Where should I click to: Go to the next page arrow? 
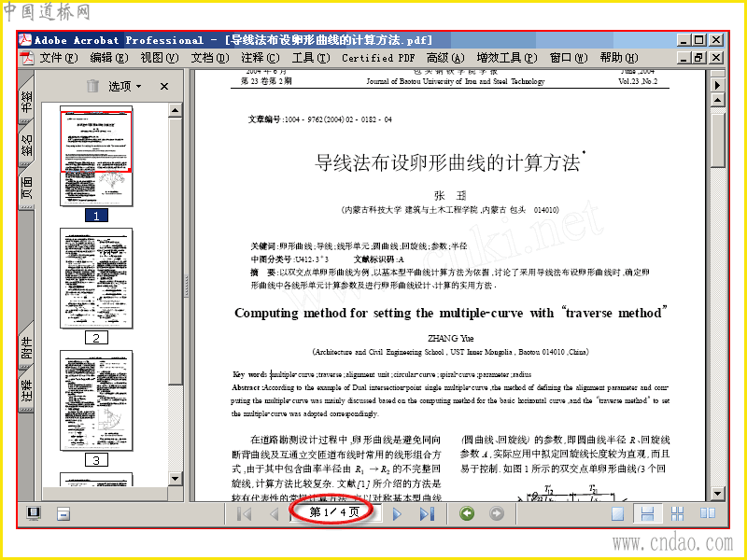397,514
